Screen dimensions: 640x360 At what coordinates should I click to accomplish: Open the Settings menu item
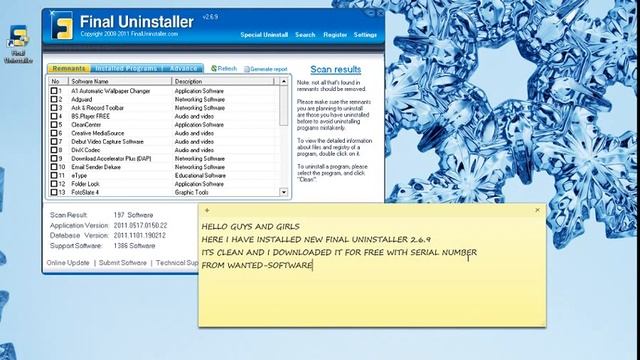(x=365, y=35)
